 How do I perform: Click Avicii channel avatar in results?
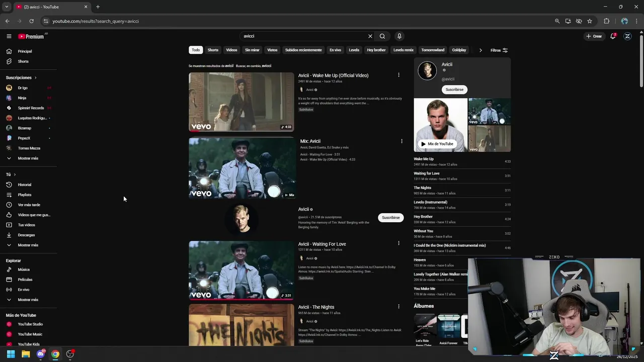tap(242, 218)
